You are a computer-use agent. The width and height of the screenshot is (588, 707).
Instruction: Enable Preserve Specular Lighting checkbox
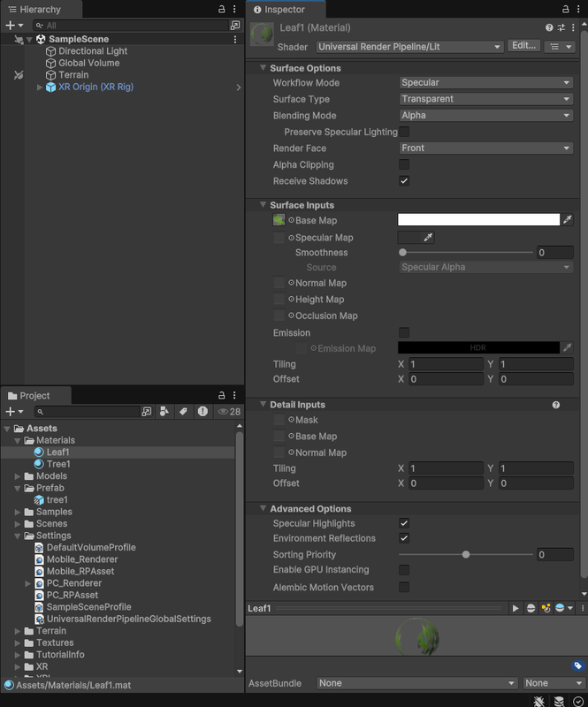click(404, 132)
